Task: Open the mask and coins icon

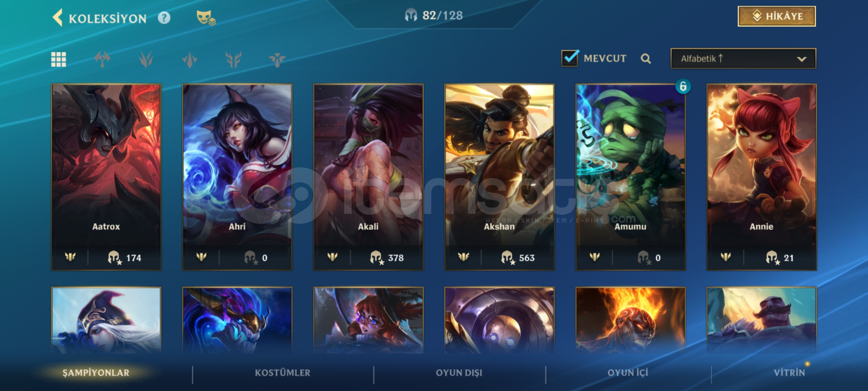Action: click(x=206, y=18)
